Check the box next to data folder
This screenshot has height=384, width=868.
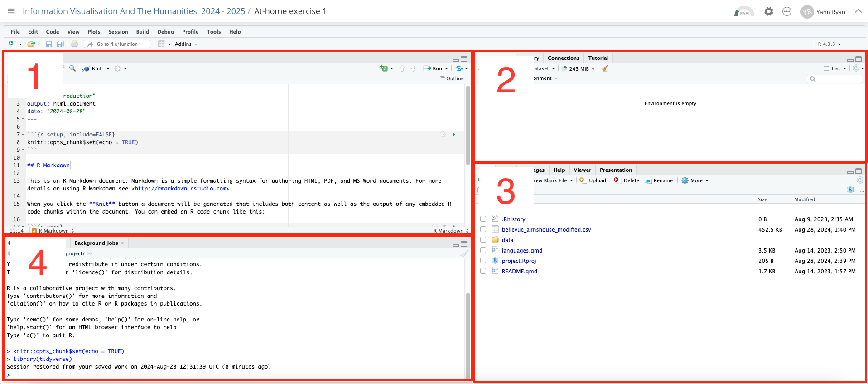[483, 240]
